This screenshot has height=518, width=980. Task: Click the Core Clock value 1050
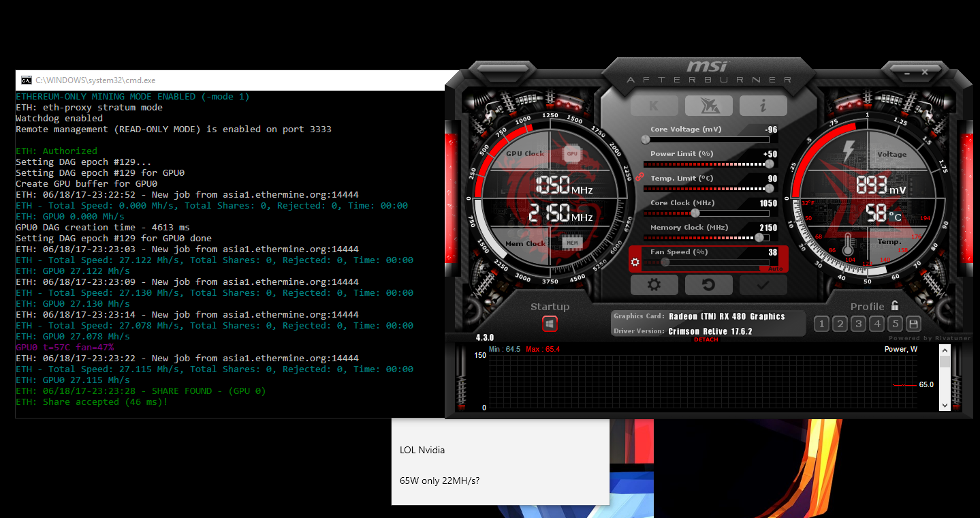click(768, 203)
